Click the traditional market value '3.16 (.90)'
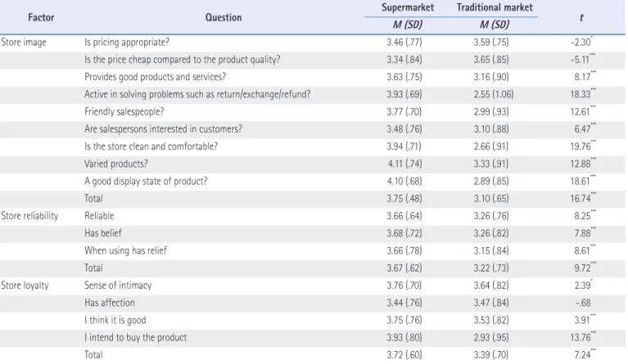The width and height of the screenshot is (628, 364). pos(491,77)
